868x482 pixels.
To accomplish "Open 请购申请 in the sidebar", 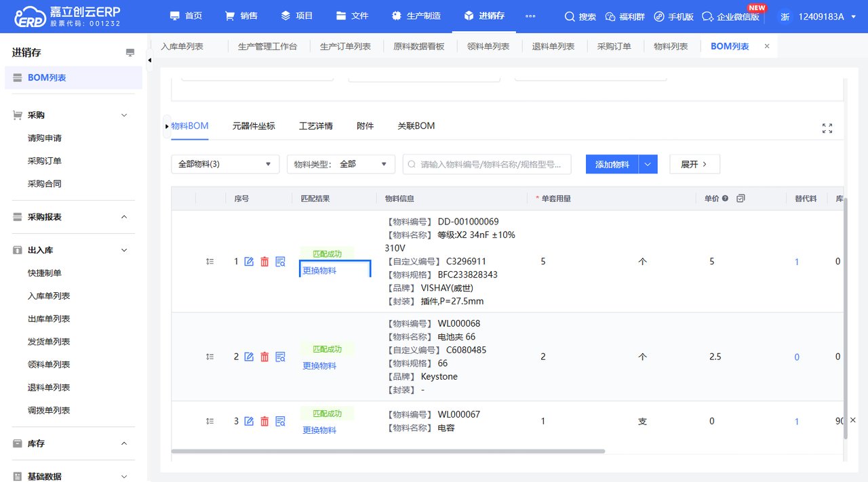I will click(45, 138).
